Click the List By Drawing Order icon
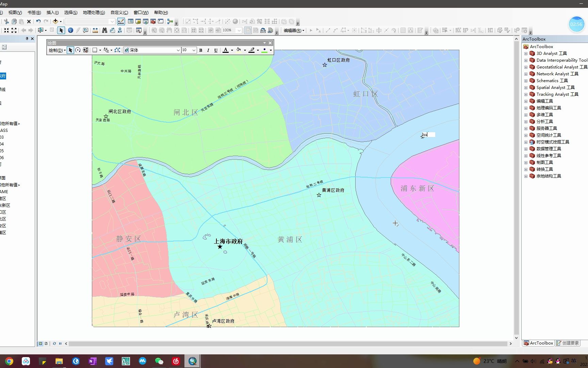Image resolution: width=588 pixels, height=368 pixels. tap(4, 47)
